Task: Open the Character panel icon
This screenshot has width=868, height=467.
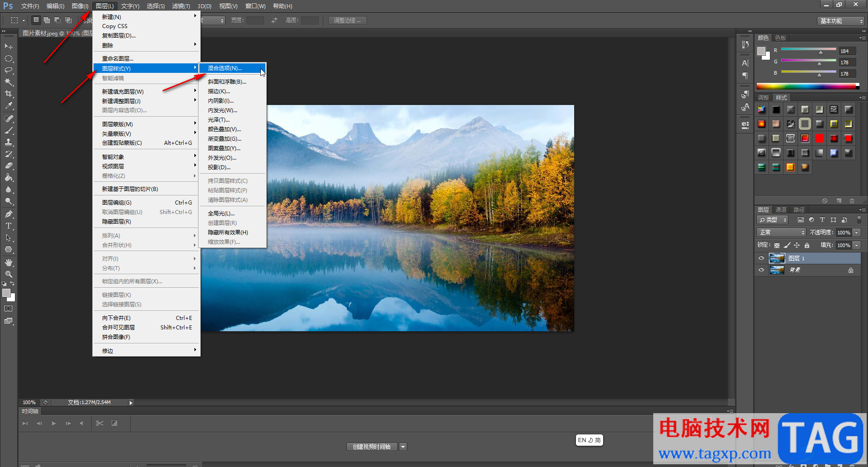Action: click(745, 63)
